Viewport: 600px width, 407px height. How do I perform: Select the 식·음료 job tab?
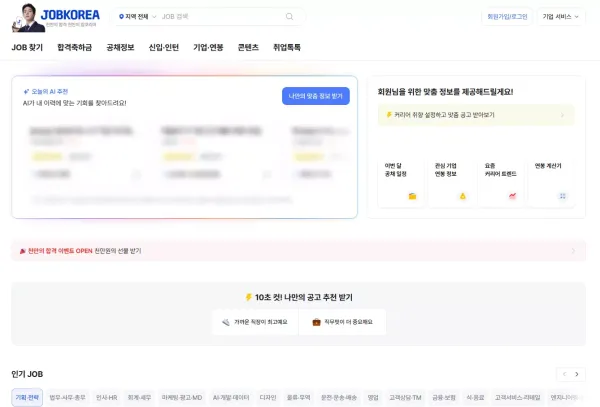tap(475, 397)
